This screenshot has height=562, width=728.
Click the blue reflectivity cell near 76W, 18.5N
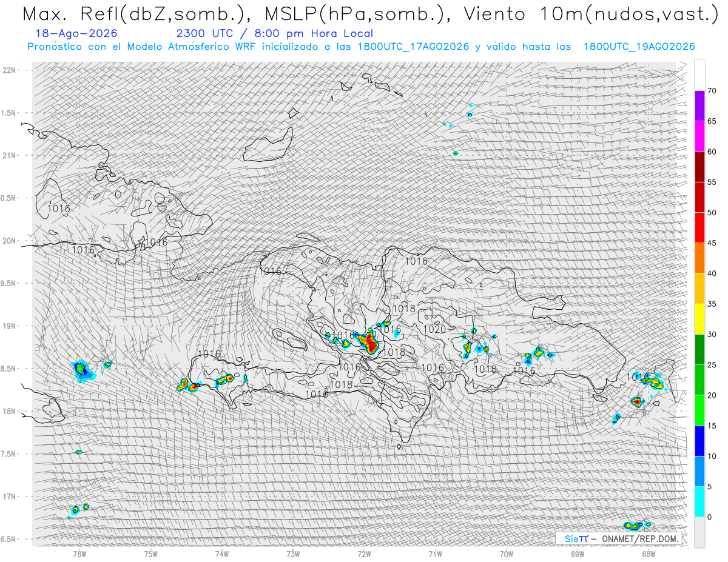(82, 369)
